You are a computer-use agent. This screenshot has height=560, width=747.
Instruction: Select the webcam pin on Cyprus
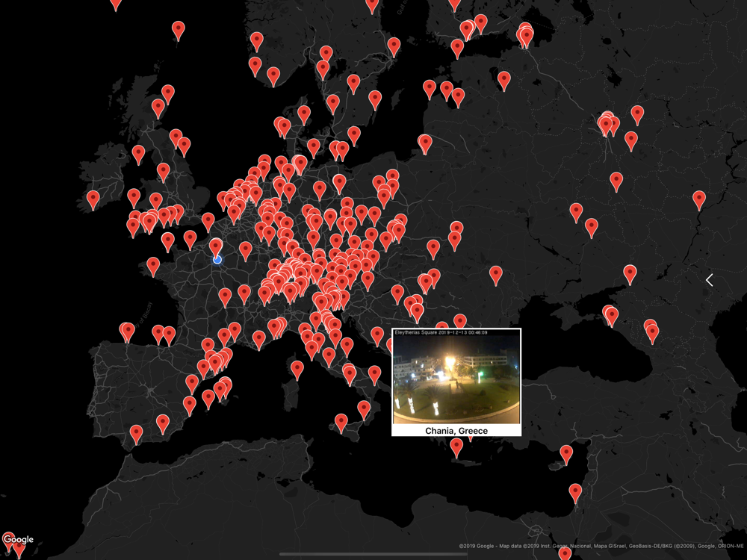pos(566,453)
